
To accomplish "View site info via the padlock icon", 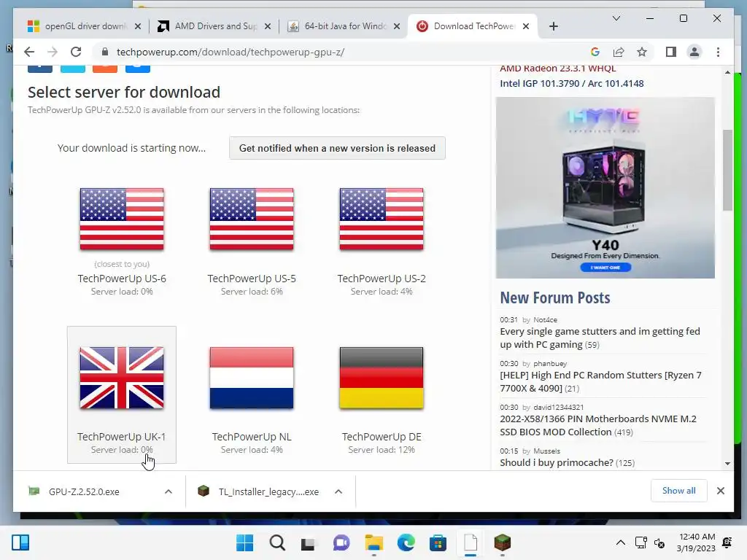I will point(105,52).
